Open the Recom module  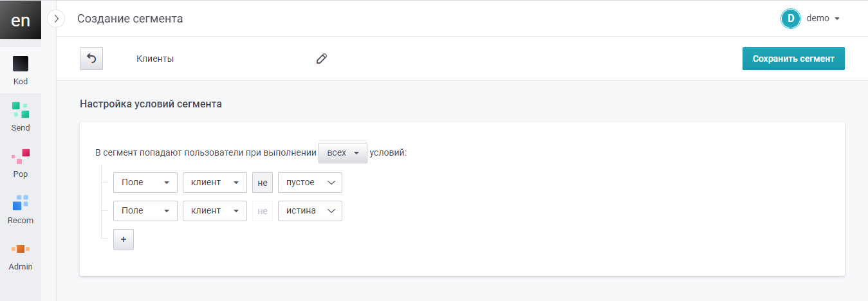point(21,210)
